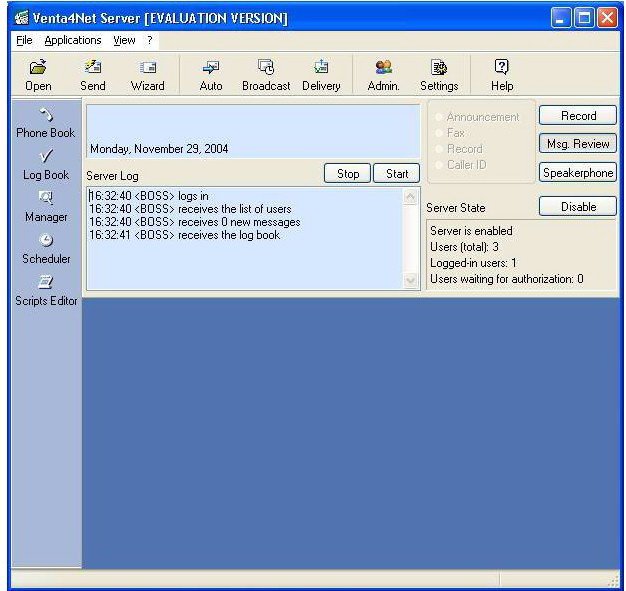The image size is (626, 591).
Task: Click 'Logged-in users: 1' text
Action: [x=473, y=263]
